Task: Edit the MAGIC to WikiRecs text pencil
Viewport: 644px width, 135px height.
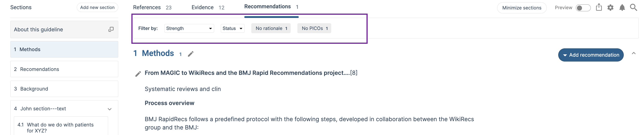Action: point(138,74)
